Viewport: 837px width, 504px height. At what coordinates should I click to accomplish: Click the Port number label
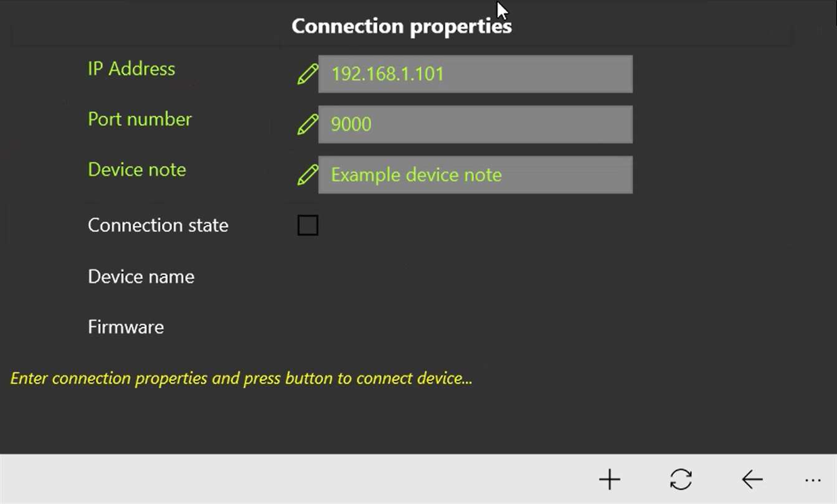(x=139, y=119)
